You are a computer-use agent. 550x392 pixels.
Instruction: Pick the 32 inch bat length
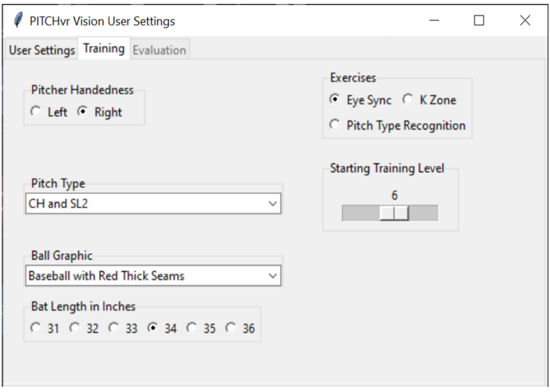point(74,328)
